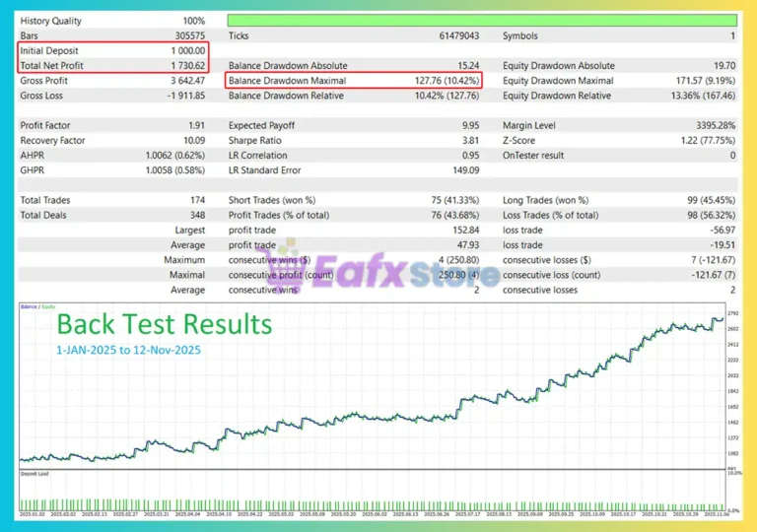Image resolution: width=757 pixels, height=532 pixels.
Task: Click the Equity Drawdown Relative label
Action: pyautogui.click(x=557, y=96)
